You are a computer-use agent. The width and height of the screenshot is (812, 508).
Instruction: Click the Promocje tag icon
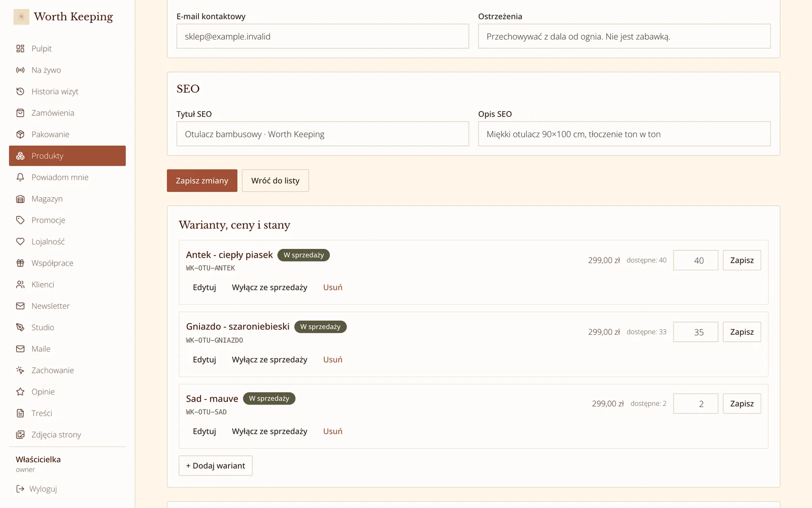coord(20,220)
